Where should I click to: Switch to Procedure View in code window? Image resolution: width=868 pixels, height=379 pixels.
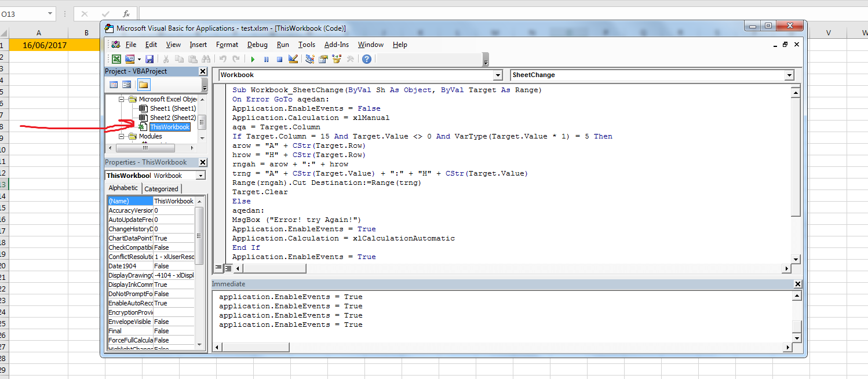point(219,268)
